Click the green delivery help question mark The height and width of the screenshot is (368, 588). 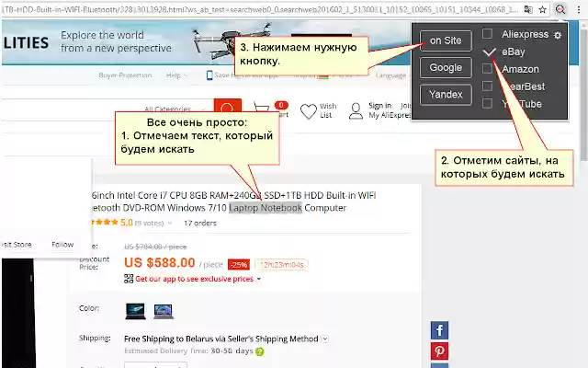(x=259, y=351)
